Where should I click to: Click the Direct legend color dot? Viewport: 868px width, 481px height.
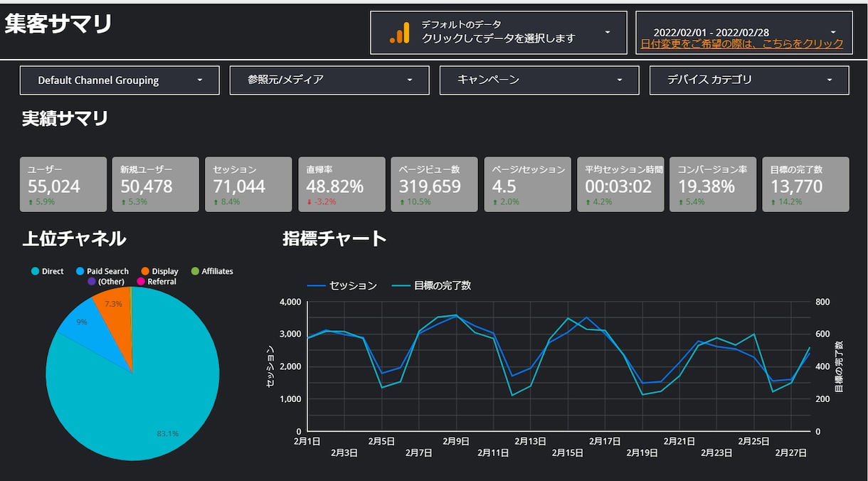[35, 271]
